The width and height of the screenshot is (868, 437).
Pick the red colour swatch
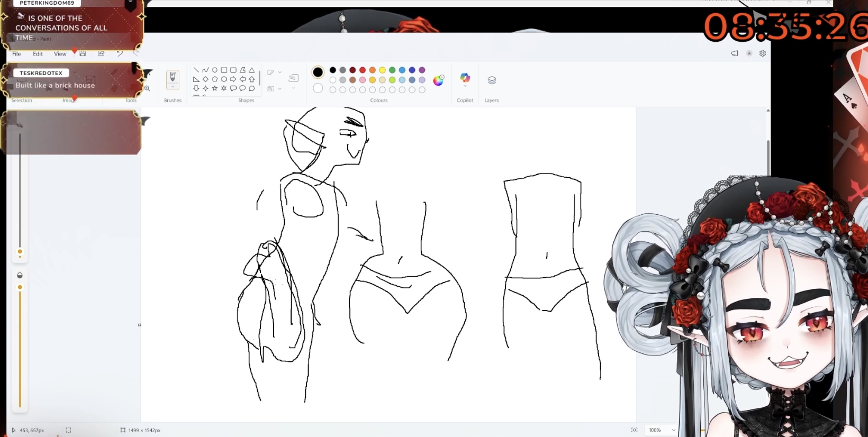click(x=363, y=70)
